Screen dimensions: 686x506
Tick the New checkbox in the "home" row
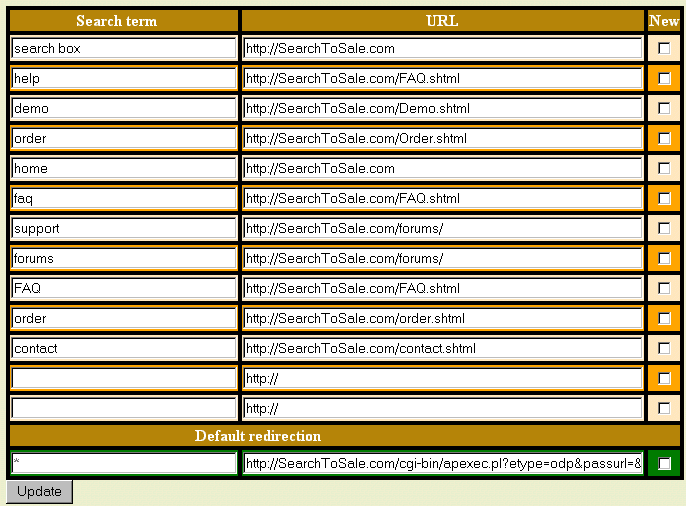click(664, 168)
